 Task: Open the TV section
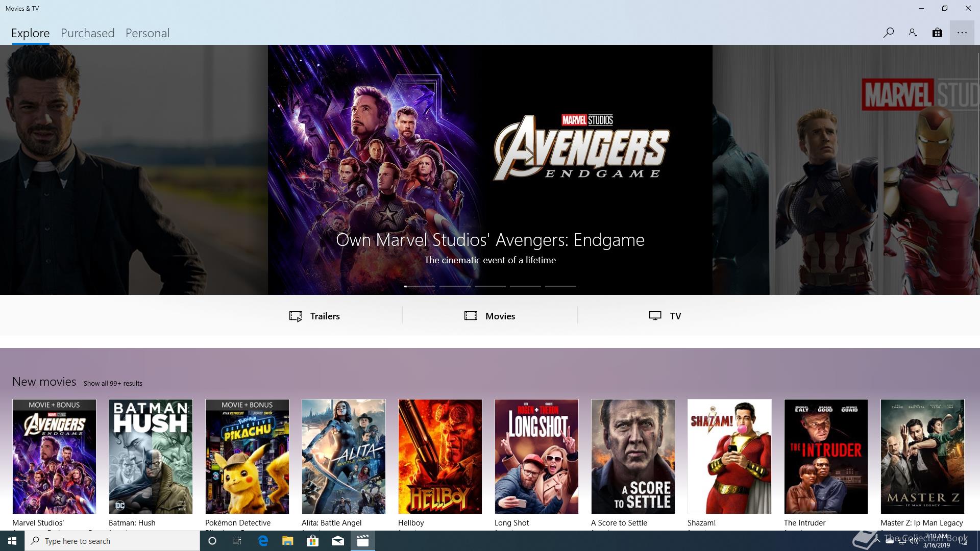coord(665,316)
